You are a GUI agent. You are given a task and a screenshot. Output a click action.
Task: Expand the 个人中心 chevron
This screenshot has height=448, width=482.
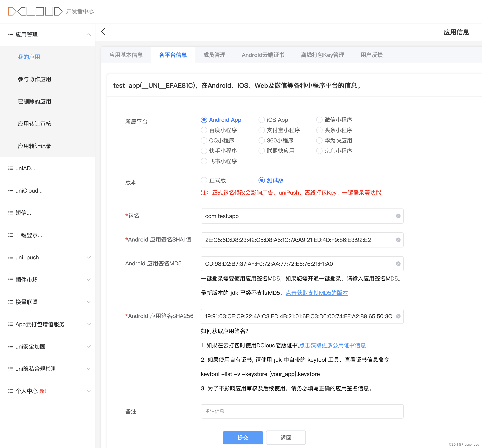pos(89,391)
